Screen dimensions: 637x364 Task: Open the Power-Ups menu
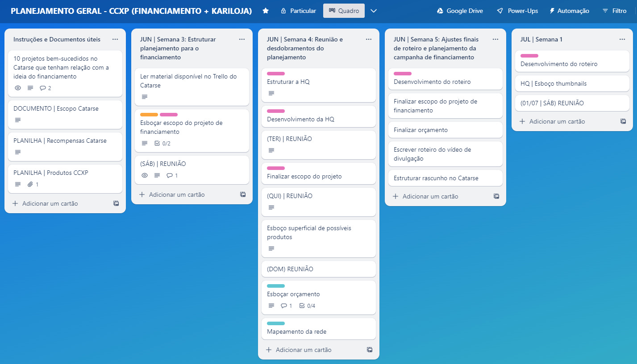click(517, 11)
